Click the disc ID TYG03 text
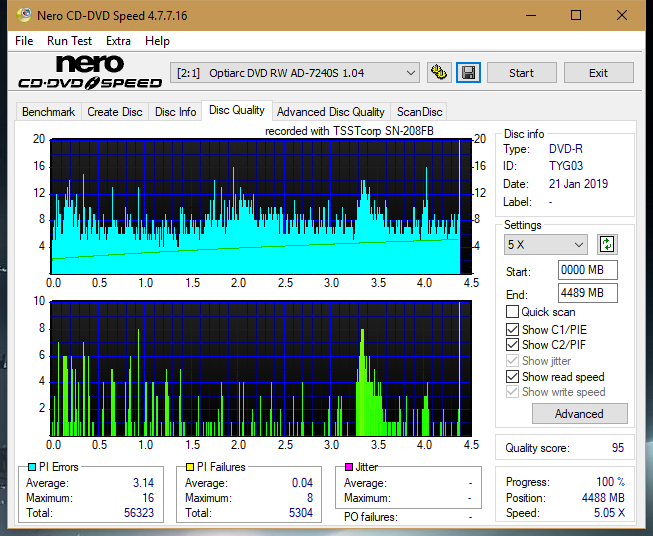653x536 pixels. (566, 166)
